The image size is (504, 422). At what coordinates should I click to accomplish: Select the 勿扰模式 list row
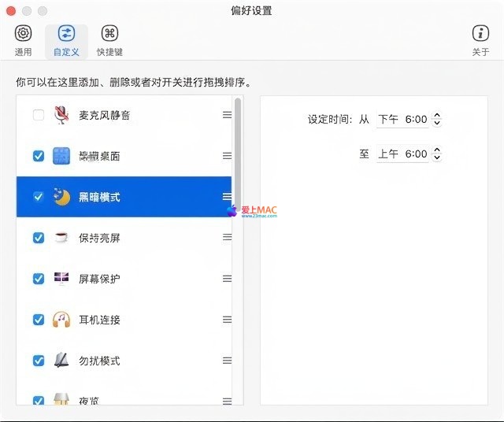pos(126,361)
